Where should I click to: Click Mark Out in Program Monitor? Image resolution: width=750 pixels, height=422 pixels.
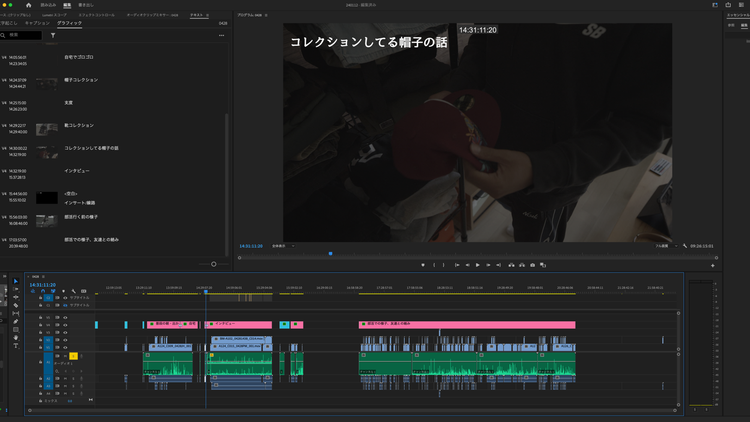(x=443, y=265)
